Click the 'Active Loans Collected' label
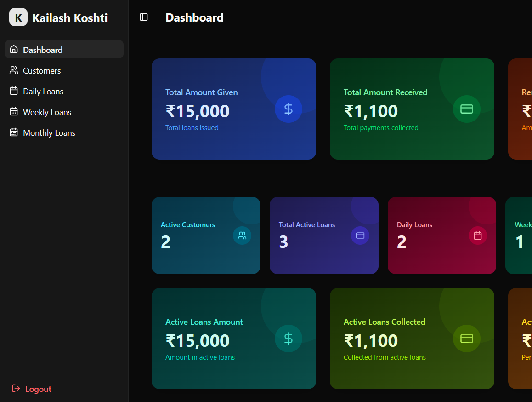Image resolution: width=532 pixels, height=402 pixels. coord(385,322)
